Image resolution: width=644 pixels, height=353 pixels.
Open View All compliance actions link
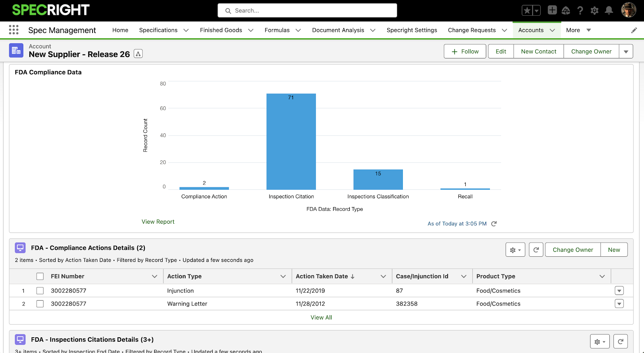[x=321, y=318]
